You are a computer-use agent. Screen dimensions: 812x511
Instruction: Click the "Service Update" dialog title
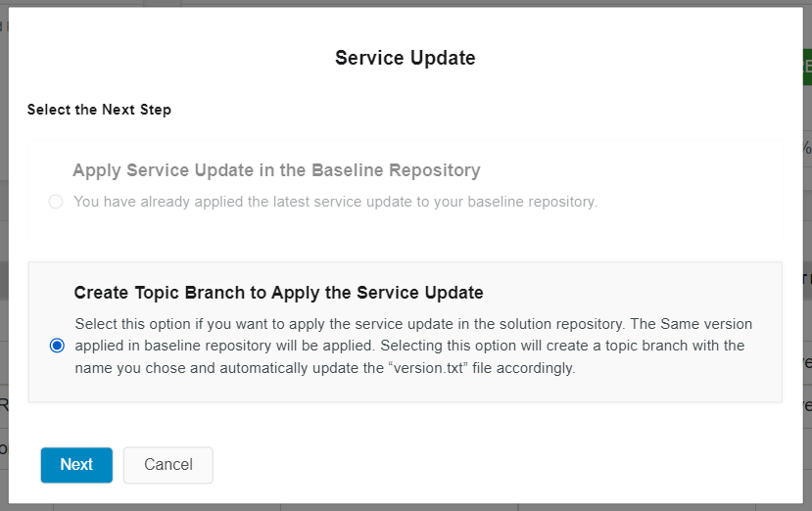pyautogui.click(x=405, y=58)
